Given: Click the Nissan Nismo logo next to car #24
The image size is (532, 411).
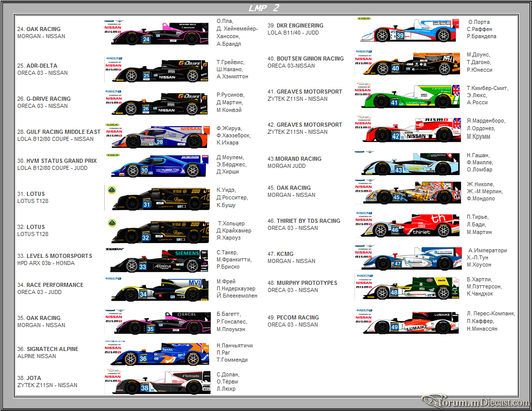Looking at the screenshot, I should coord(113,28).
